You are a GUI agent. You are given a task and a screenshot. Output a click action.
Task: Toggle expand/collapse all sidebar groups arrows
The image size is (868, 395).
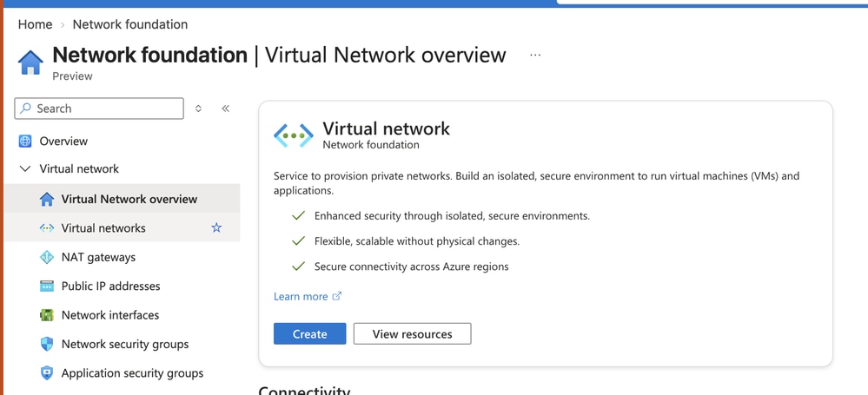coord(198,109)
